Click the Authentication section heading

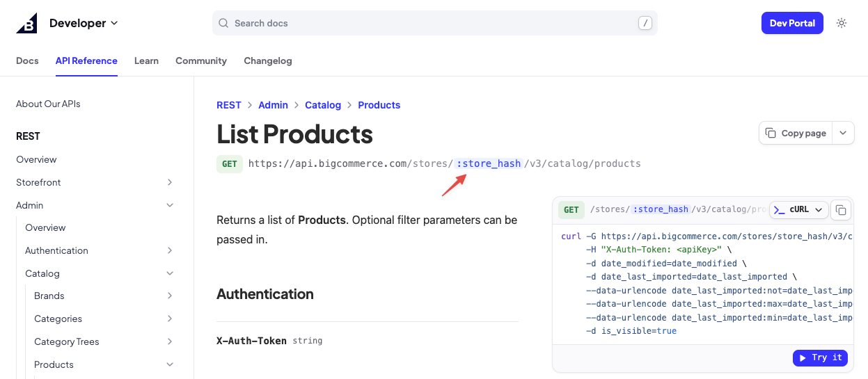(x=265, y=294)
